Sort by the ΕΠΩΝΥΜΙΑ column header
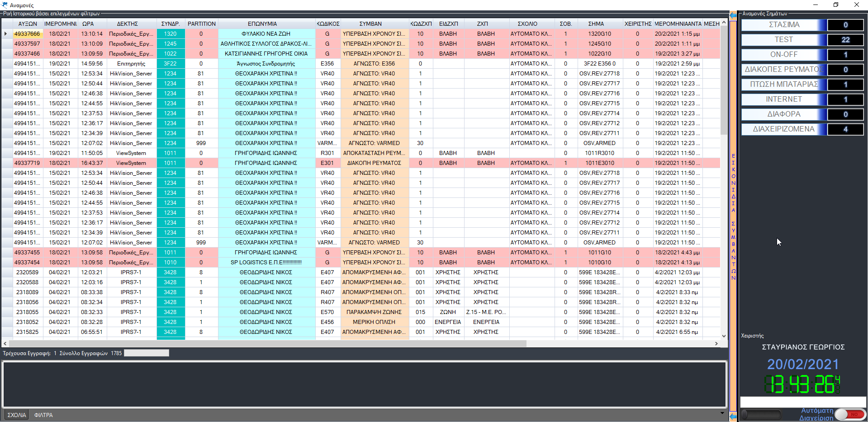868x422 pixels. tap(262, 23)
